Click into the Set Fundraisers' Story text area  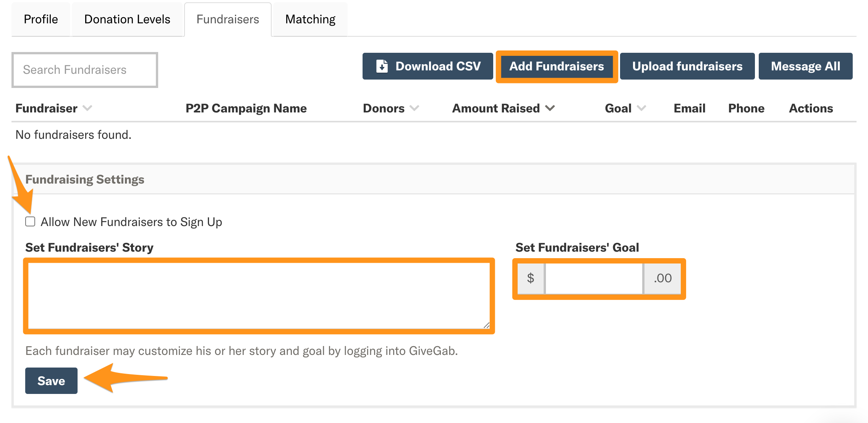coord(259,296)
